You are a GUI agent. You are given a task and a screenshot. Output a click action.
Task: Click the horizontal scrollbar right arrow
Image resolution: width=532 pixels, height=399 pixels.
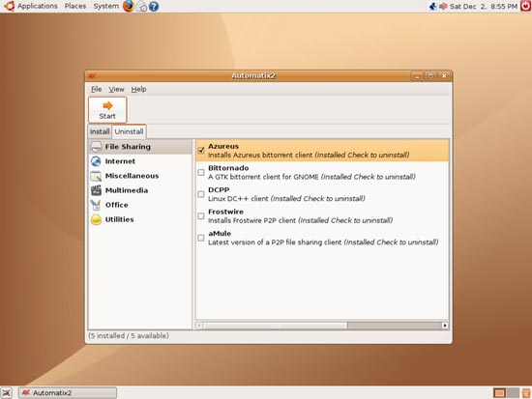tap(445, 326)
